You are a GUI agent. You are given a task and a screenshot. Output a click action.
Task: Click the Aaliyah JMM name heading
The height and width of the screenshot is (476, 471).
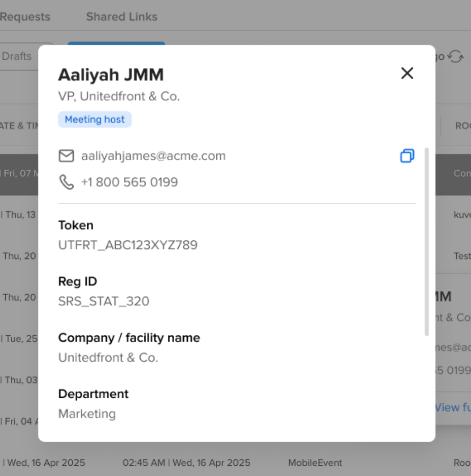point(111,75)
